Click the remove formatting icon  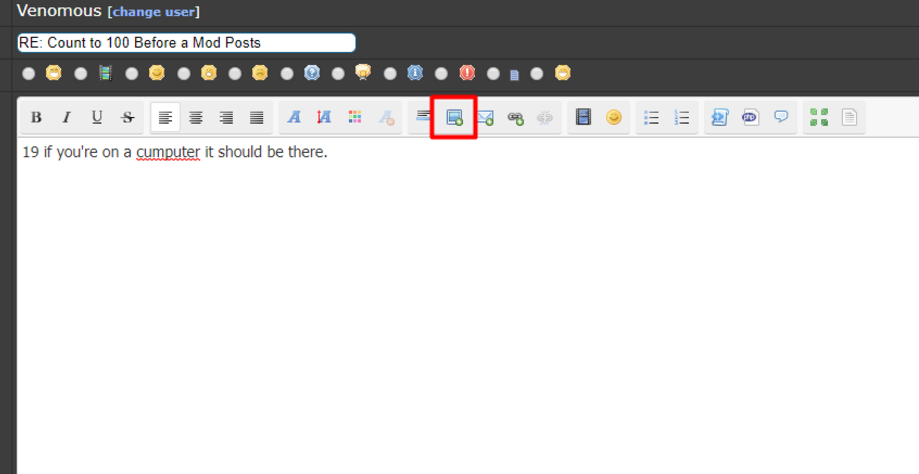pyautogui.click(x=386, y=118)
